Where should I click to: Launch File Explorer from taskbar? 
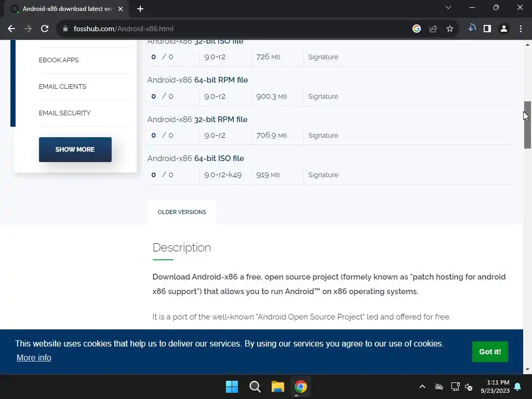[x=278, y=387]
